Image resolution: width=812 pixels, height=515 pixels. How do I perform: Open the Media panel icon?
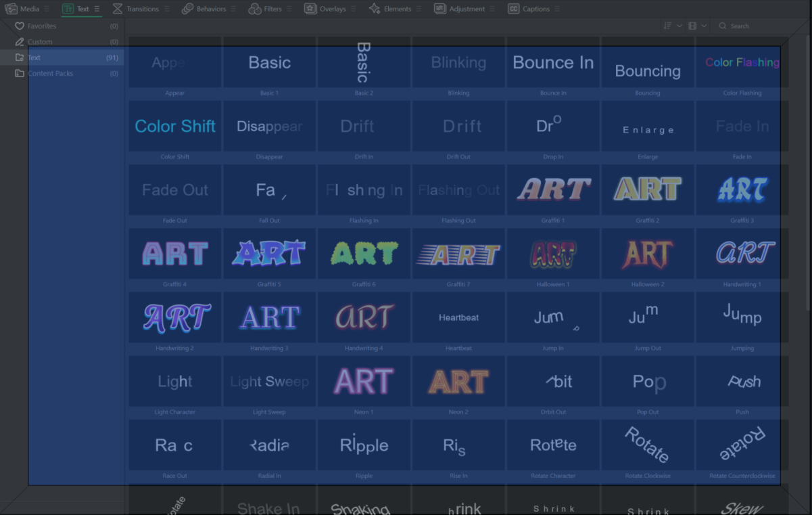click(x=11, y=9)
